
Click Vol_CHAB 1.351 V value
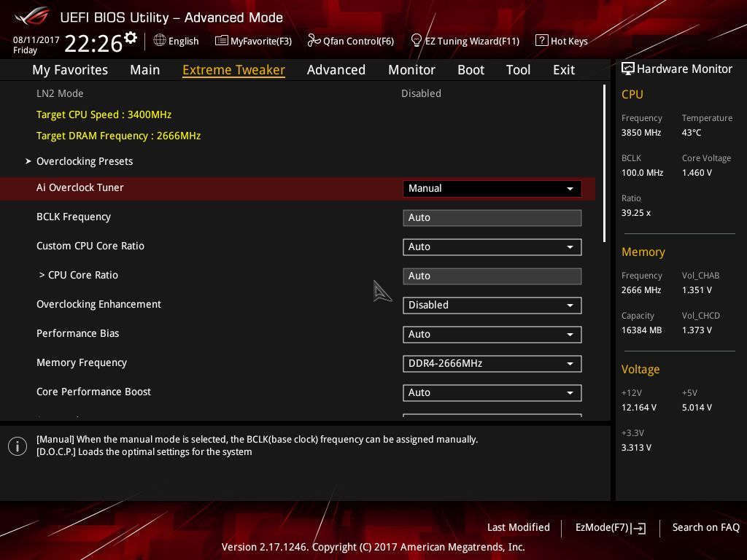697,290
